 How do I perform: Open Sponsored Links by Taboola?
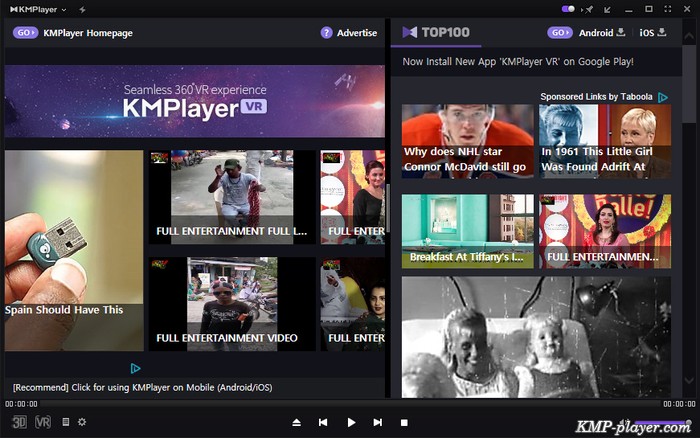point(596,96)
